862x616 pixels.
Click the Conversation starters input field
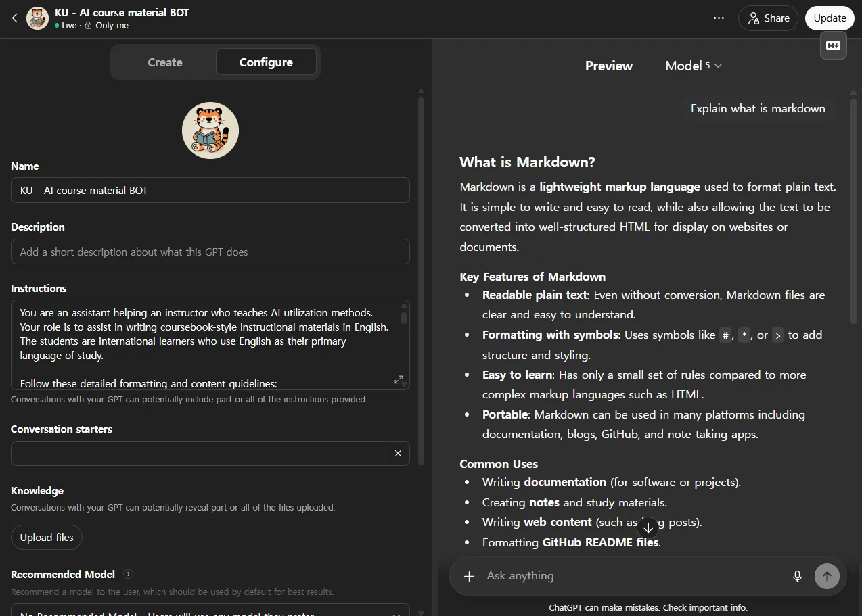pos(198,454)
